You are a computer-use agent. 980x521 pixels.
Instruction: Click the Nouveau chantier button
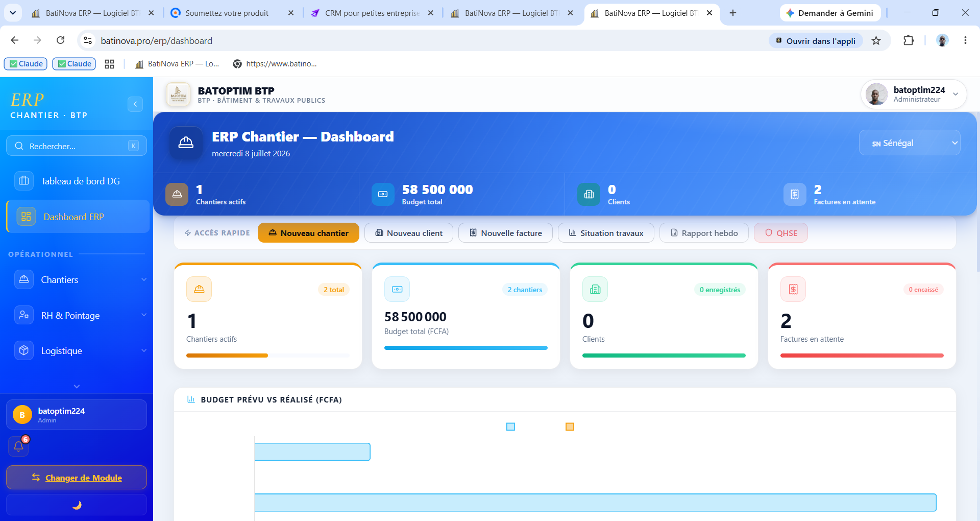pos(308,233)
